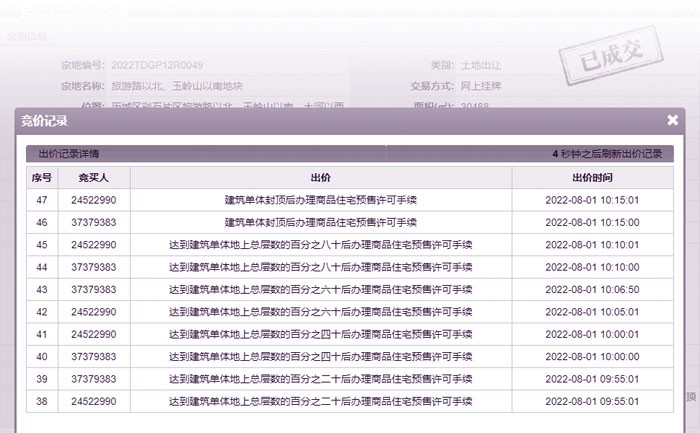Sort by the 竞买人 column header
This screenshot has width=700, height=433.
[x=94, y=177]
